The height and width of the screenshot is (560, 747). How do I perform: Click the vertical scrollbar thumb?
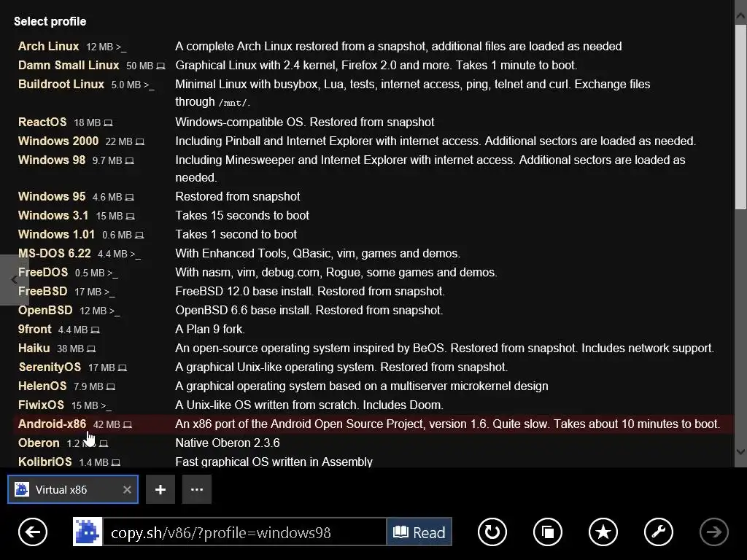click(740, 117)
